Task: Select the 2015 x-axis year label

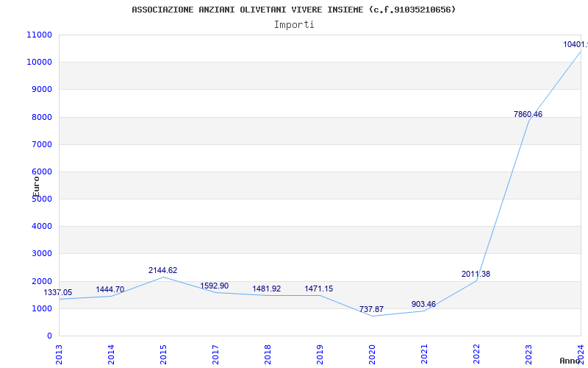Action: 163,353
